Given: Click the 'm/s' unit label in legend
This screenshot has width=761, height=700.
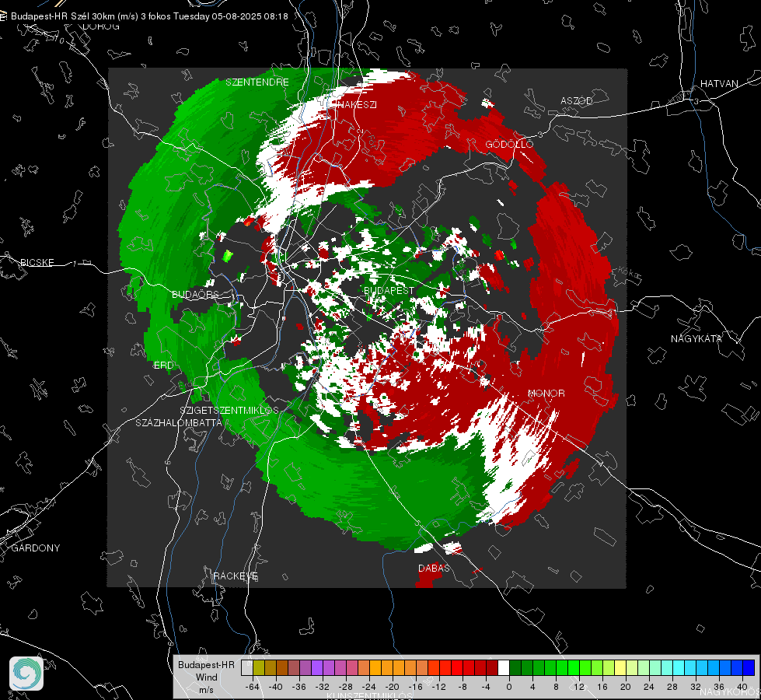Looking at the screenshot, I should [x=206, y=689].
